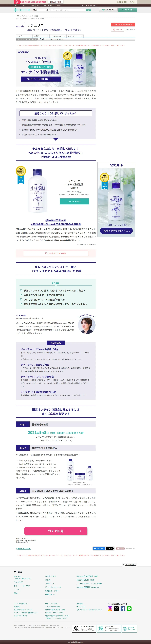
Task: Open footer プライバシーガイド link
Action: 21,616
